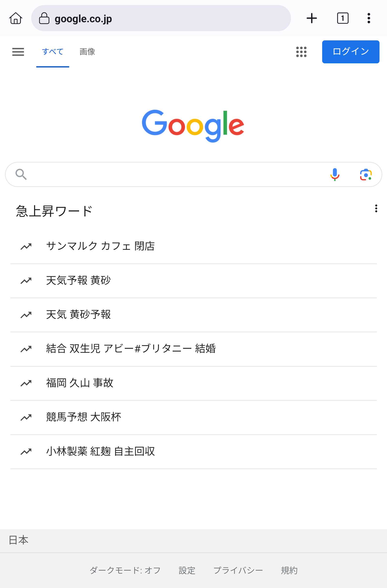
Task: Toggle ダークモード: オフ setting
Action: (x=125, y=570)
